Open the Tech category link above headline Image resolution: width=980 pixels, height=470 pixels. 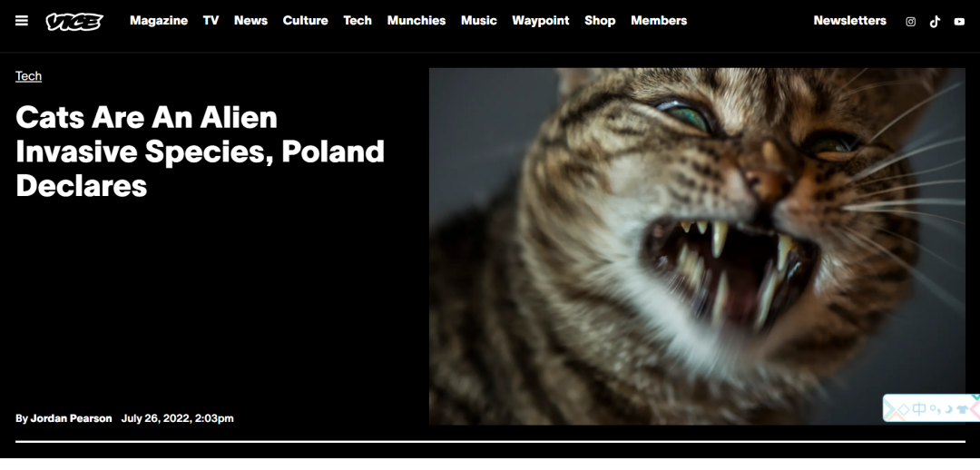(x=29, y=76)
